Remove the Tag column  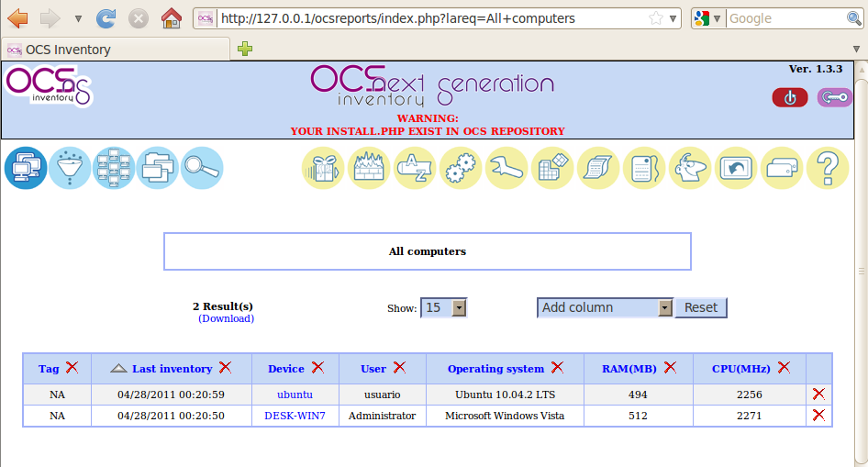pyautogui.click(x=72, y=367)
